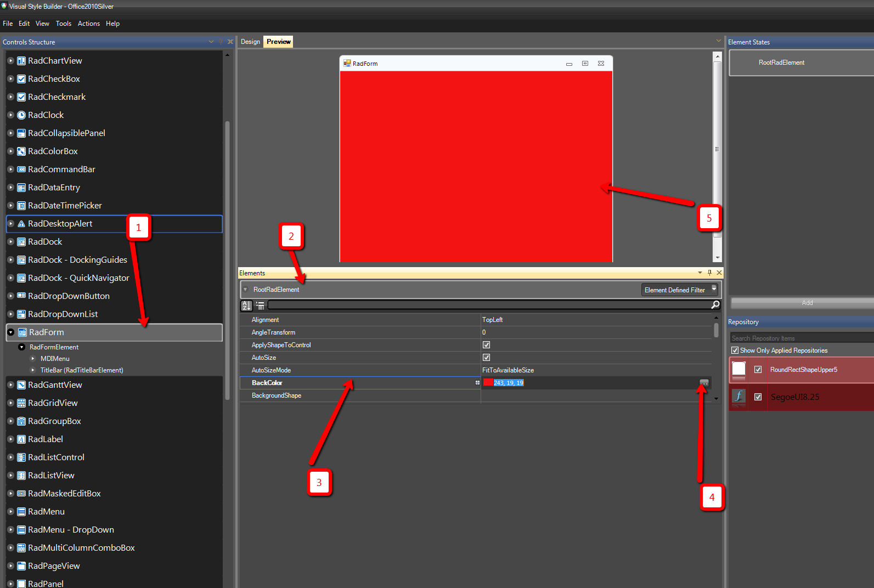The height and width of the screenshot is (588, 874).
Task: Uncheck the AutoSize property checkbox
Action: click(x=486, y=358)
